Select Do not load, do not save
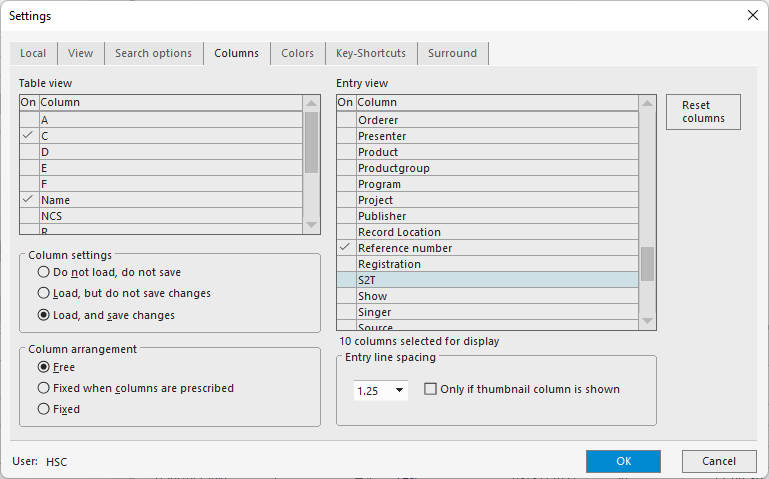This screenshot has height=479, width=769. [43, 272]
